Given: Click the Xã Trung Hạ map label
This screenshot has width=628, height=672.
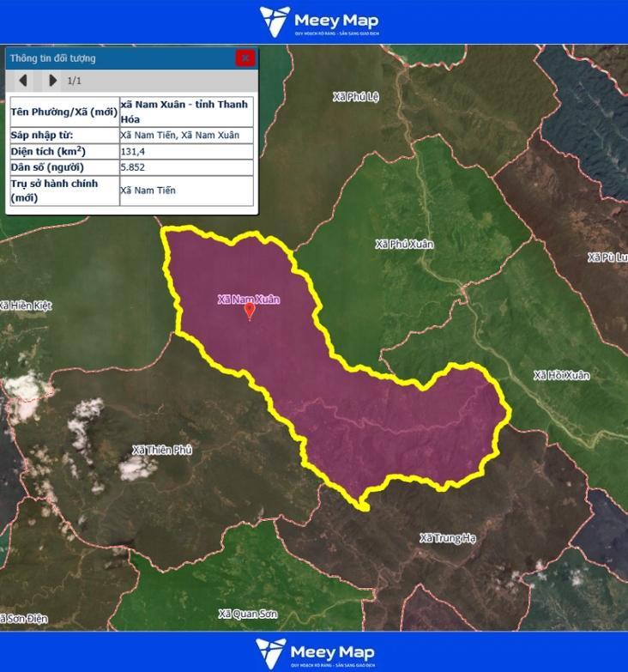Looking at the screenshot, I should pyautogui.click(x=447, y=538).
